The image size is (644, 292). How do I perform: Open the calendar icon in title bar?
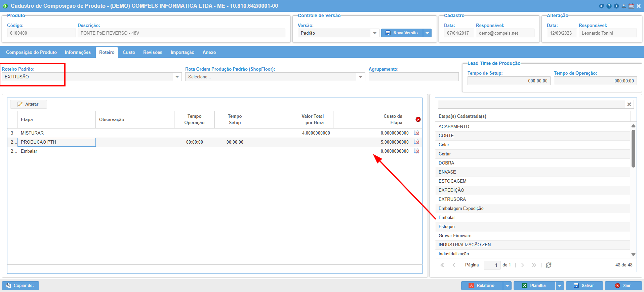tap(631, 6)
